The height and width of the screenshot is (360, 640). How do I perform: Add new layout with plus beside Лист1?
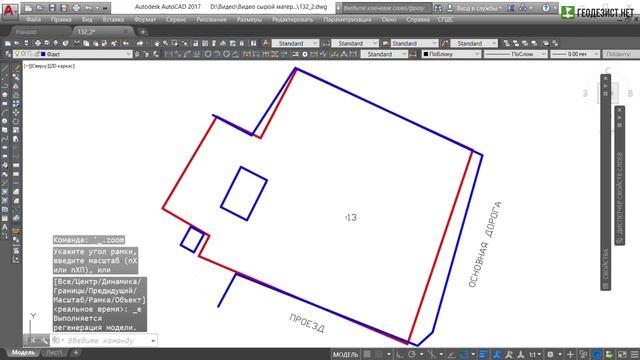click(76, 352)
